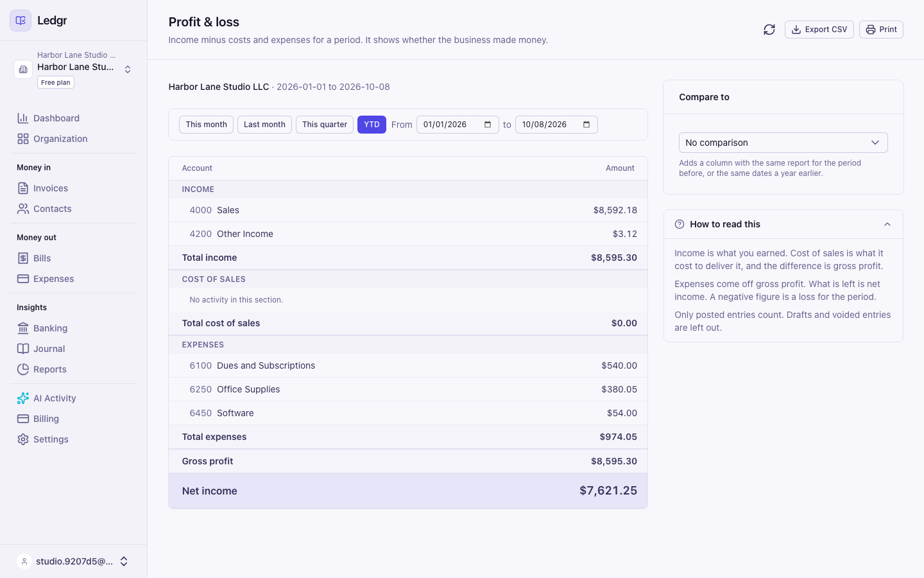
Task: Select the YTD period
Action: (372, 125)
